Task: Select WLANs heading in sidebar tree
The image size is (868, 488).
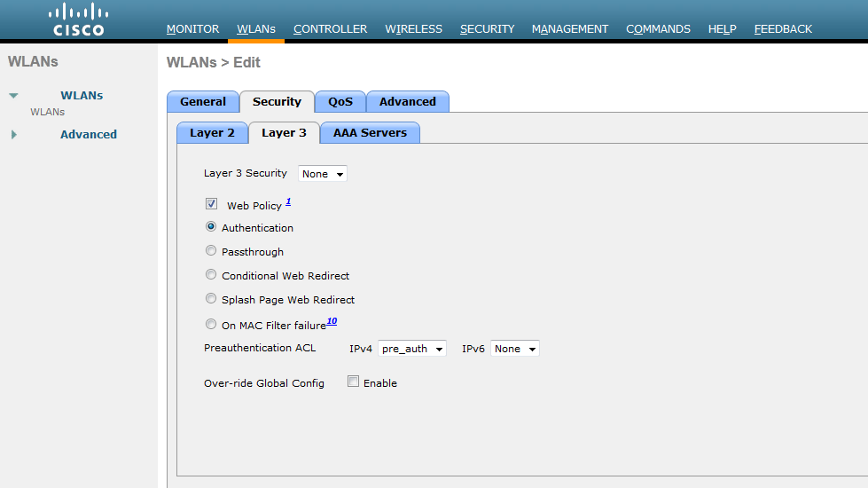Action: (x=82, y=95)
